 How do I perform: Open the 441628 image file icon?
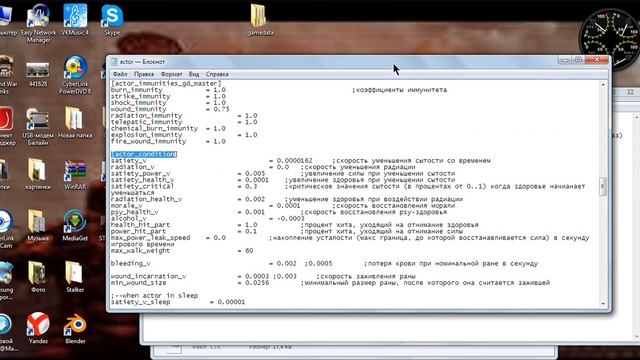point(38,74)
